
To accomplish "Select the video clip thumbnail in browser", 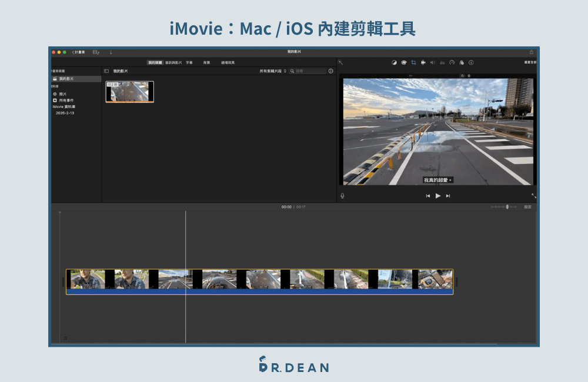I will click(130, 92).
